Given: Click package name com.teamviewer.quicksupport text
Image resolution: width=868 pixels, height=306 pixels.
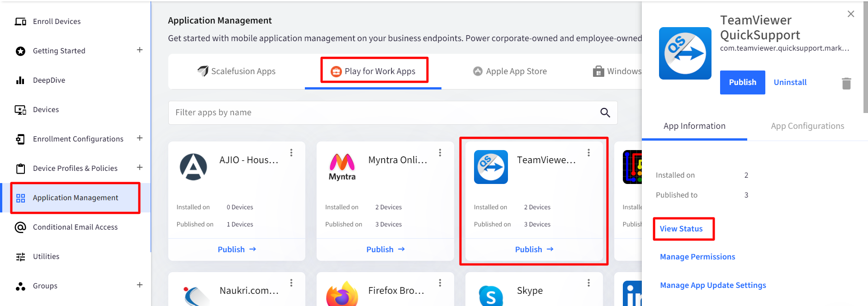Looking at the screenshot, I should 784,48.
